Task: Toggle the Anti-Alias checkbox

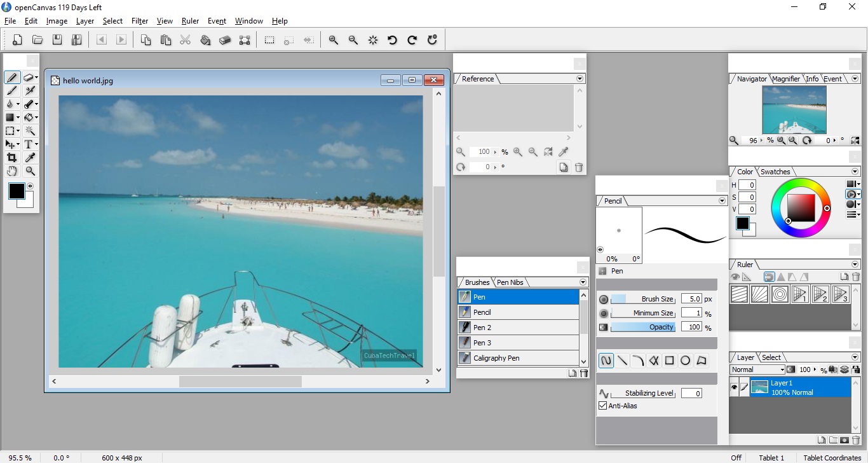Action: pyautogui.click(x=603, y=406)
